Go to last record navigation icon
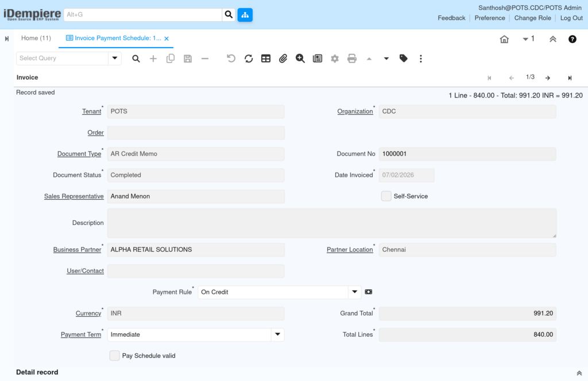This screenshot has width=588, height=381. (570, 78)
